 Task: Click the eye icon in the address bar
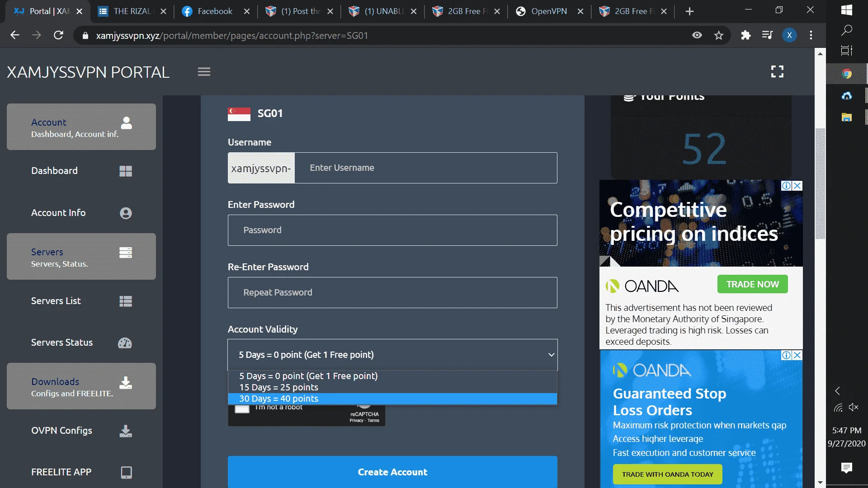[x=697, y=35]
